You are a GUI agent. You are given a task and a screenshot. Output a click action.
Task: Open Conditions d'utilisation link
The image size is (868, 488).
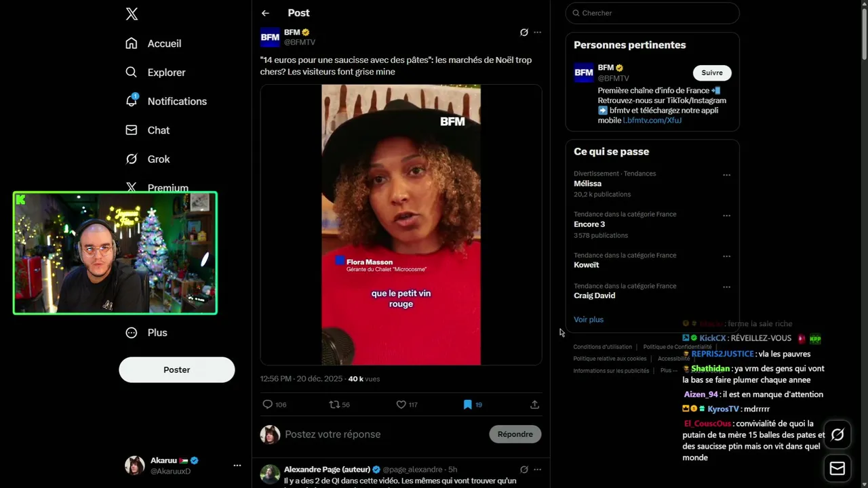click(x=602, y=347)
